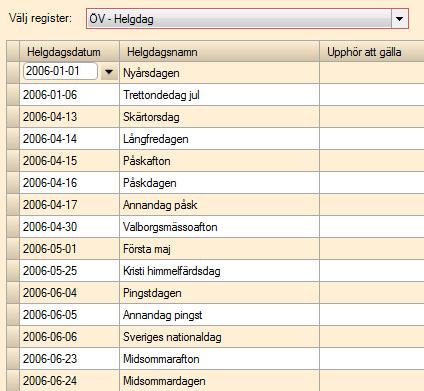Sort by Helgdagsnamn column header

[x=219, y=52]
